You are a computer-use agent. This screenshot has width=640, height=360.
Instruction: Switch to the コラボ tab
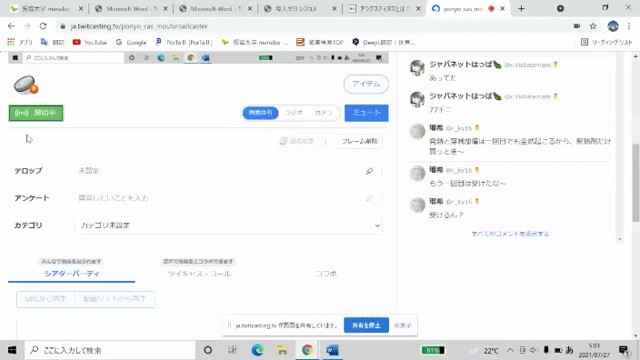(326, 273)
